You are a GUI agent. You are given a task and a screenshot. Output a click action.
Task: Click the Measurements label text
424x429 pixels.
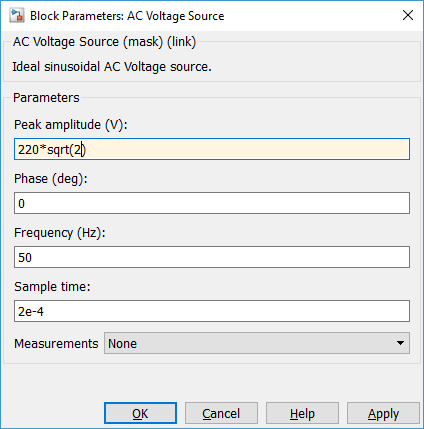pyautogui.click(x=56, y=343)
